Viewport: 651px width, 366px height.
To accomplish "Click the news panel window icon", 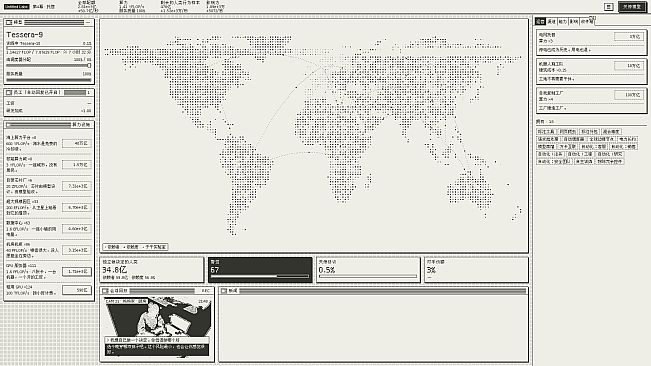I will 224,291.
